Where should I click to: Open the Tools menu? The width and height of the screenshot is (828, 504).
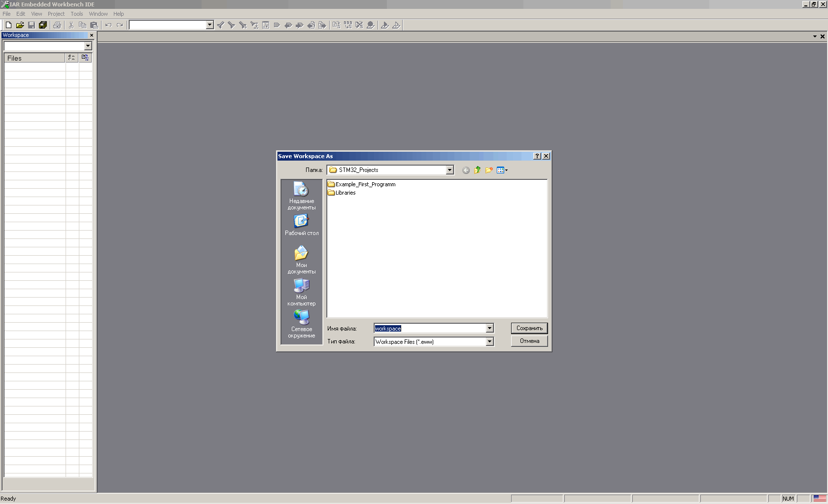click(76, 14)
